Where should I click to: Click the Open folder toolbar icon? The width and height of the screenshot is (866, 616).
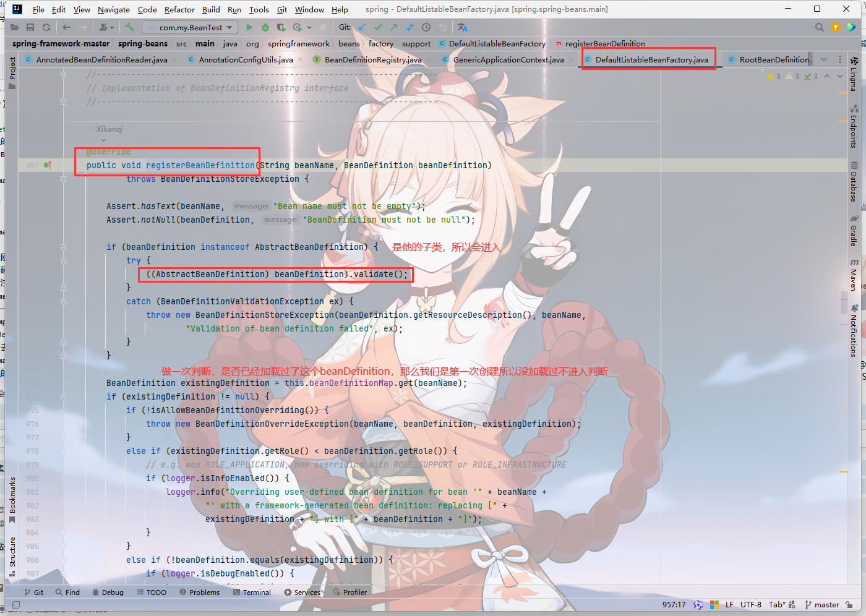click(x=14, y=27)
